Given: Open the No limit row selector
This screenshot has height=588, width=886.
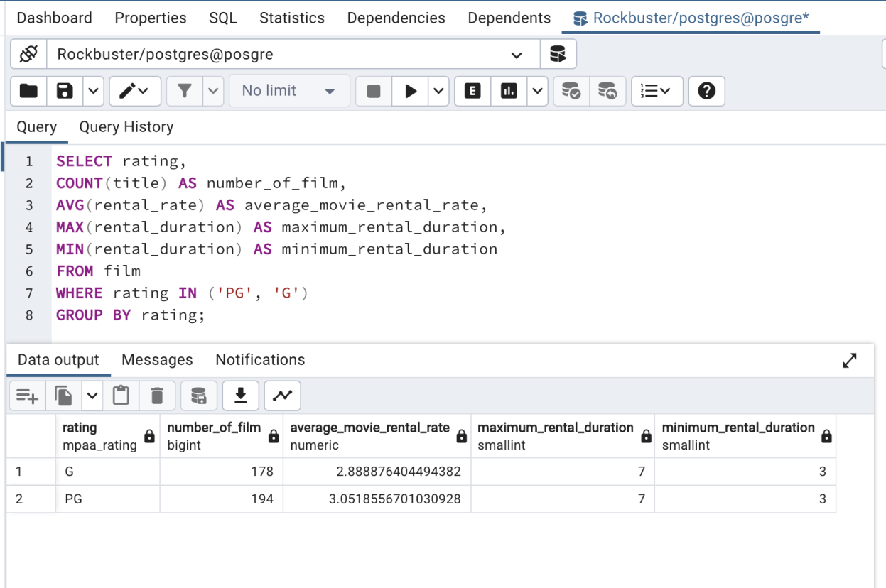Looking at the screenshot, I should coord(289,91).
